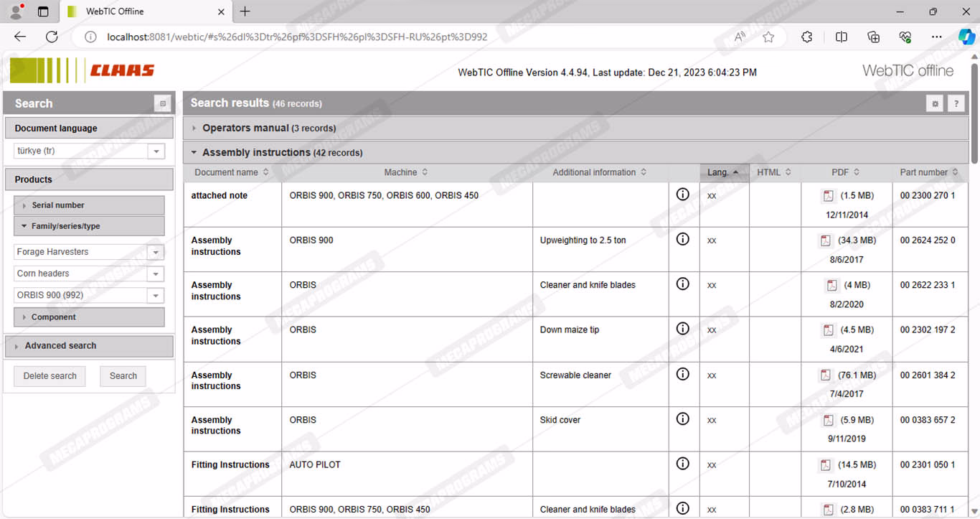Open the Forage Harvesters family dropdown

[156, 252]
